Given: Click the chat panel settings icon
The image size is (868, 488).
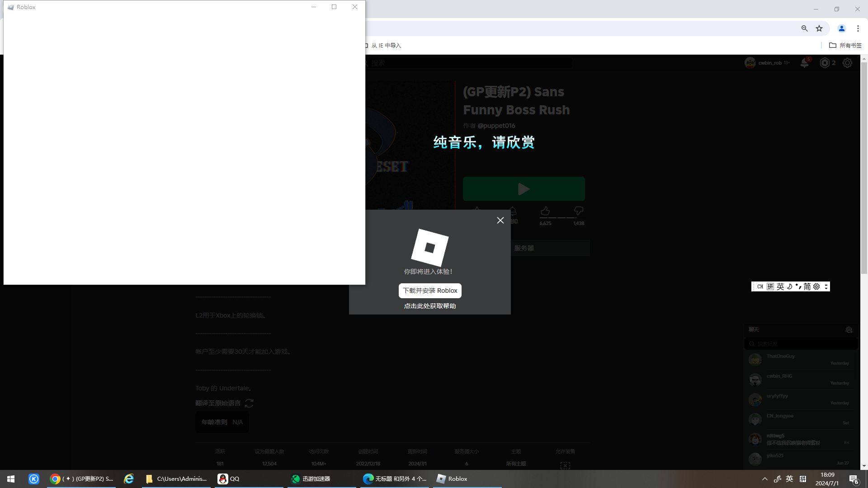Looking at the screenshot, I should click(849, 330).
